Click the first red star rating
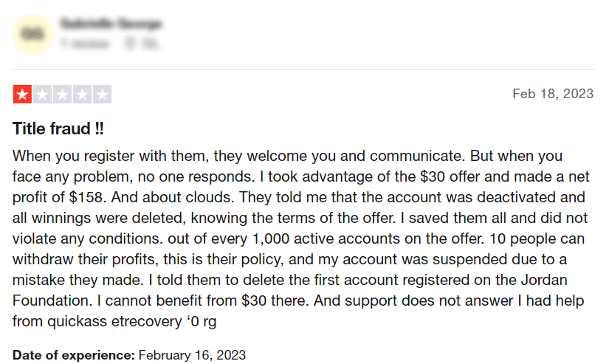This screenshot has height=364, width=609. click(x=23, y=95)
